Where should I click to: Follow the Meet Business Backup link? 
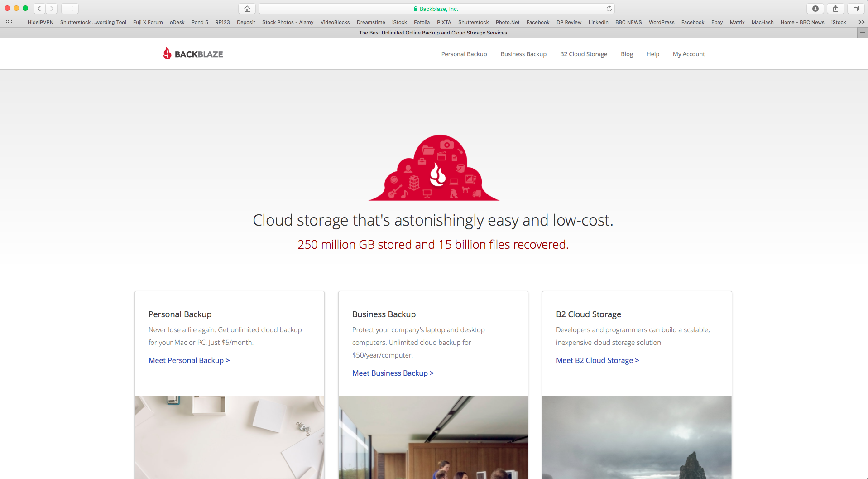pos(393,373)
